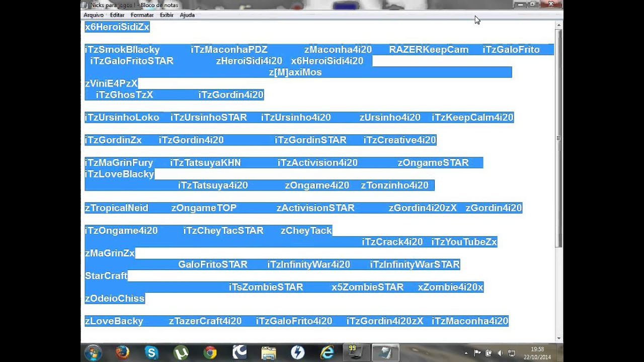This screenshot has height=362, width=644.
Task: Click the scrollbar down arrow
Action: point(558,338)
